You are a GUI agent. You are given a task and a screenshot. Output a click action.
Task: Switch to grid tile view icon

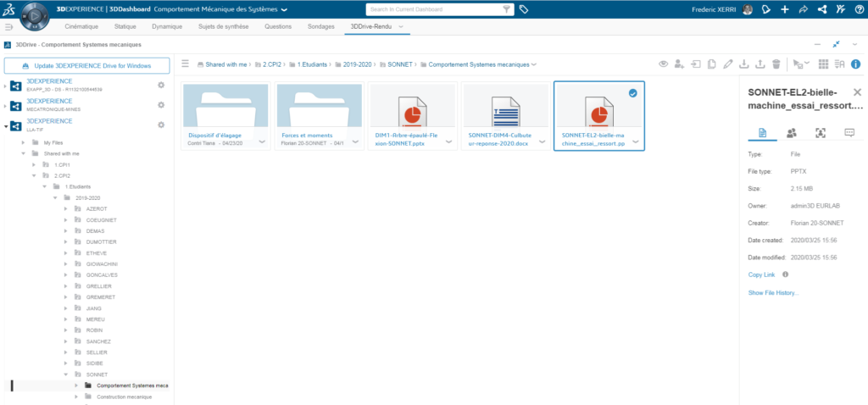click(824, 64)
